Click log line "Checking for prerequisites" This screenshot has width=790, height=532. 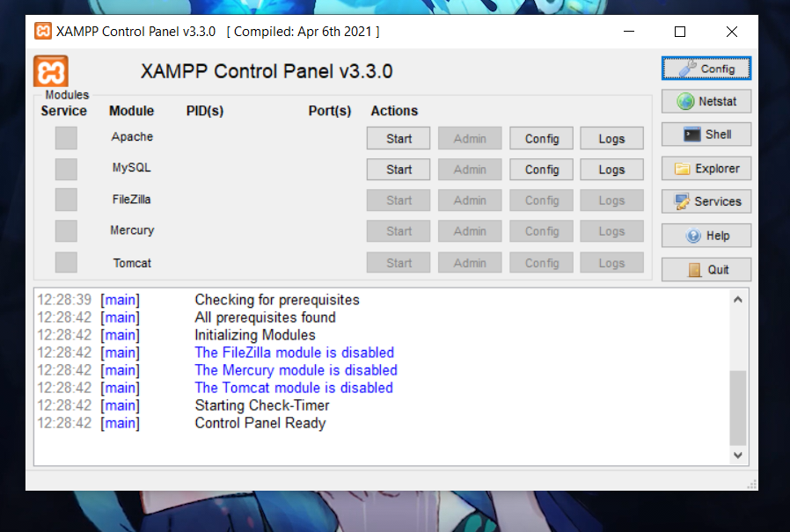pos(277,300)
